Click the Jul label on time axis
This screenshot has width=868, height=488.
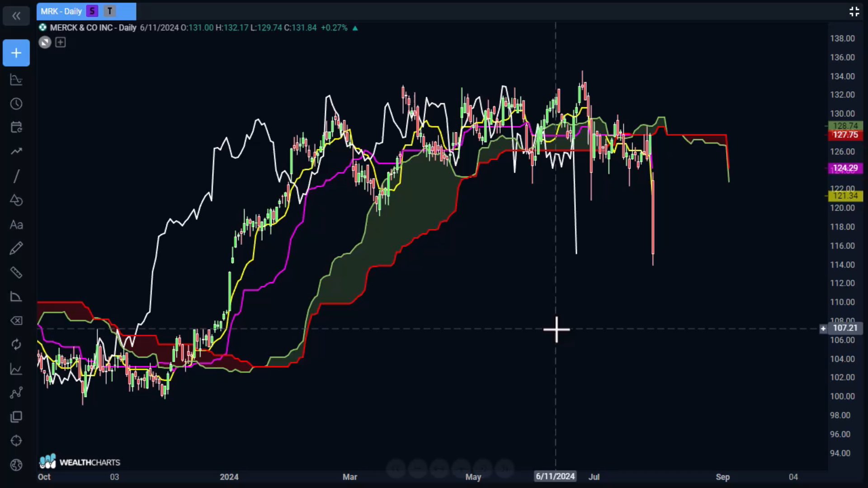pos(594,477)
